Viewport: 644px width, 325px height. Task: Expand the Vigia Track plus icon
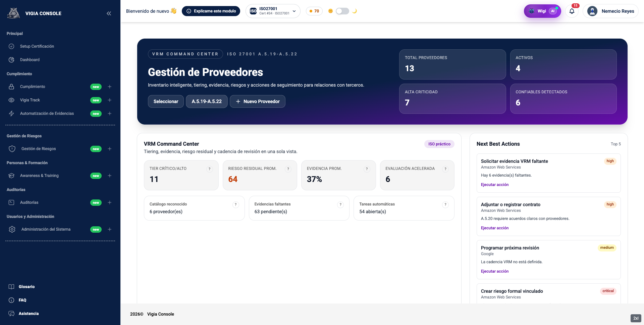click(109, 100)
